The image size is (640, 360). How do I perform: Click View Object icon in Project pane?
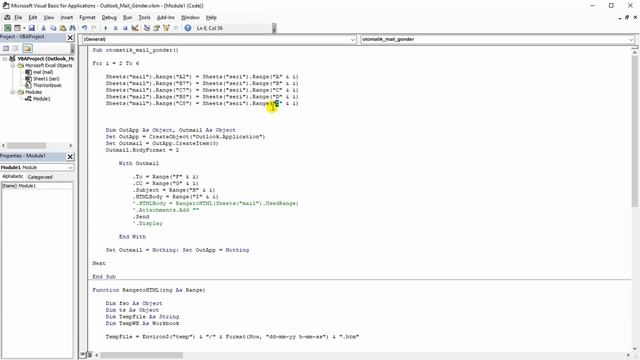click(16, 49)
